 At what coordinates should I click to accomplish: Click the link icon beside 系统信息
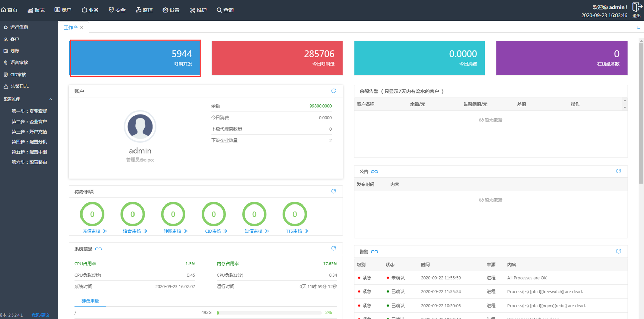[x=99, y=249]
